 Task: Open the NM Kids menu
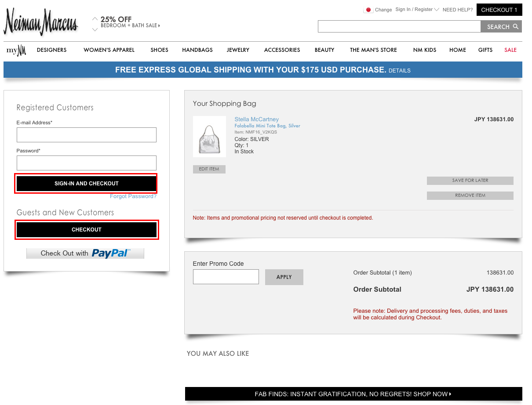pos(425,50)
